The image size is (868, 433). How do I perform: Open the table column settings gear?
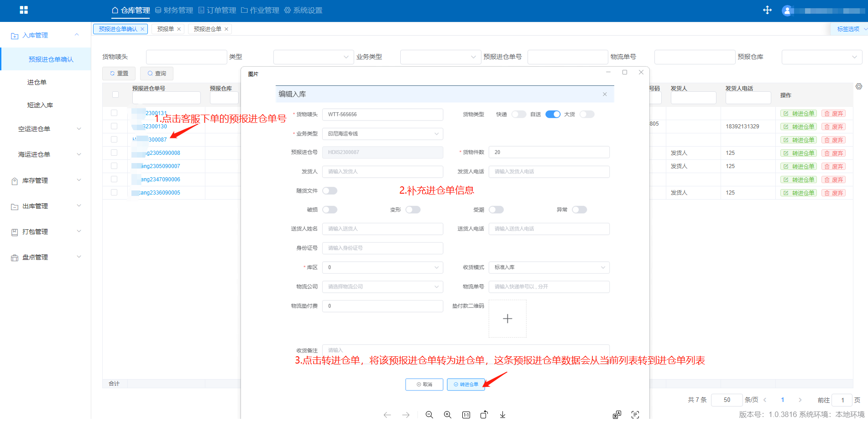click(x=858, y=87)
